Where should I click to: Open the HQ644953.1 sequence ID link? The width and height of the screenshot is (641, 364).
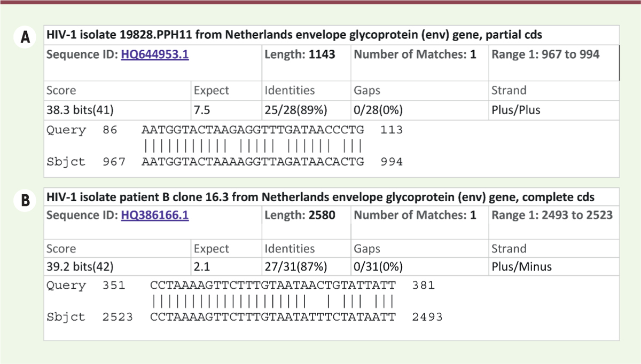(x=154, y=54)
